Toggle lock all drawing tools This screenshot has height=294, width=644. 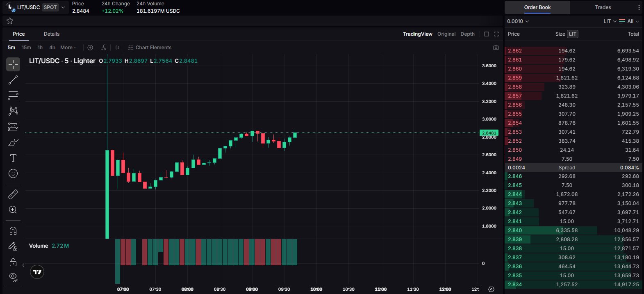[13, 262]
